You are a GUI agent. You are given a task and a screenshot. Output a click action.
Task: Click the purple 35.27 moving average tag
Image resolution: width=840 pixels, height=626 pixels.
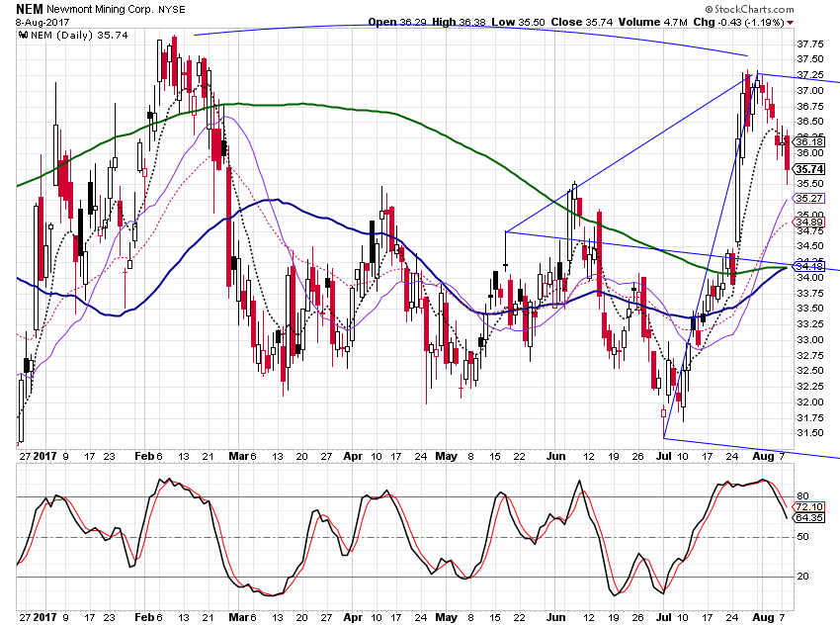coord(809,199)
